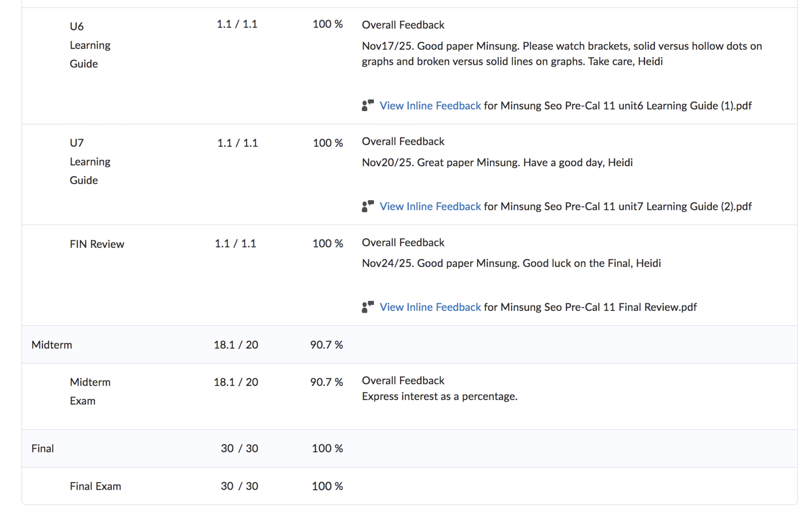Click inline feedback icon for unit6 Learning Guide

pos(368,106)
